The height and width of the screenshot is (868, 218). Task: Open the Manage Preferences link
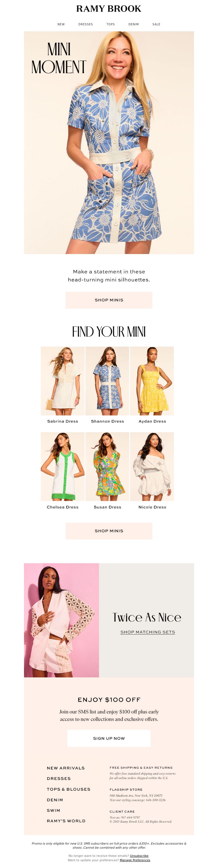point(135,860)
